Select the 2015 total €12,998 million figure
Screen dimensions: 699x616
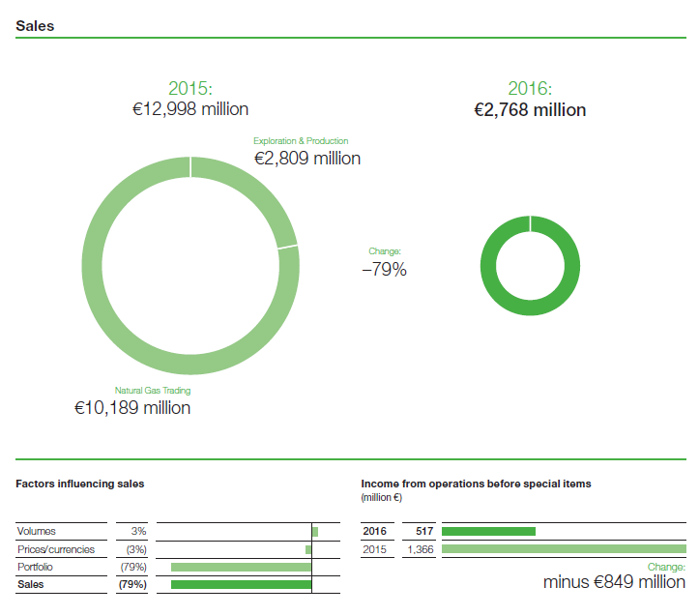(190, 109)
